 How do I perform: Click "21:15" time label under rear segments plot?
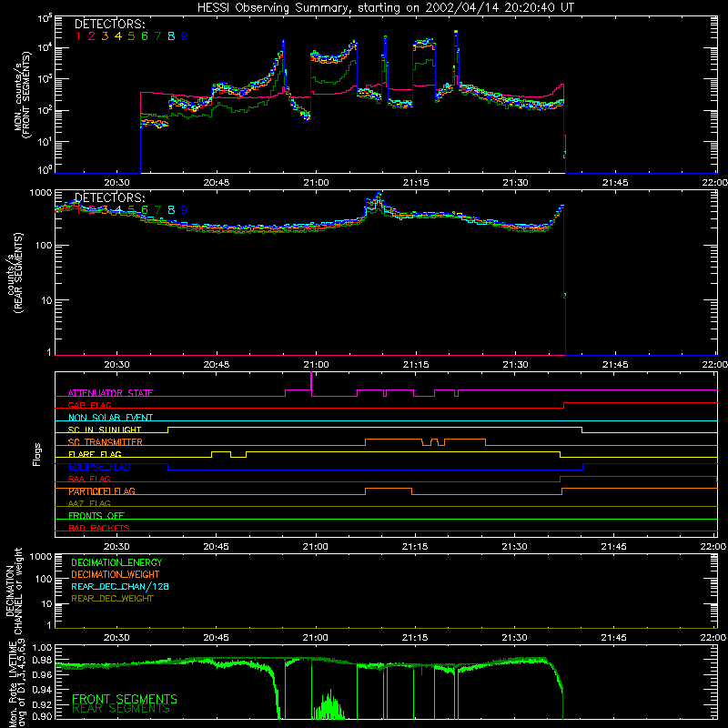416,365
